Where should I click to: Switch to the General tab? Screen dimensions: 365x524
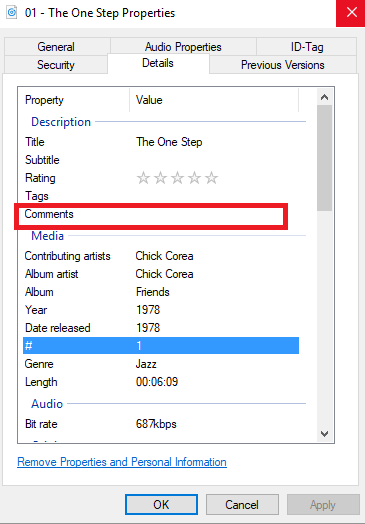pyautogui.click(x=56, y=47)
